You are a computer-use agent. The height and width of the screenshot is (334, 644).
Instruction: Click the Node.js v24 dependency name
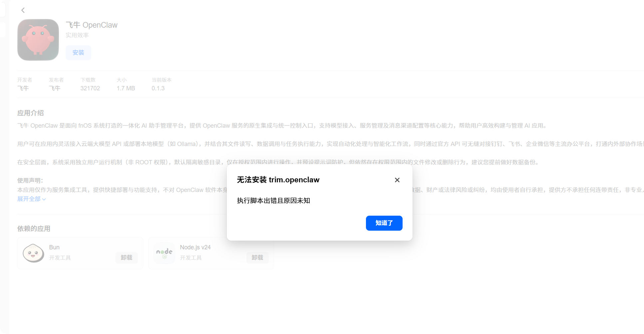195,247
